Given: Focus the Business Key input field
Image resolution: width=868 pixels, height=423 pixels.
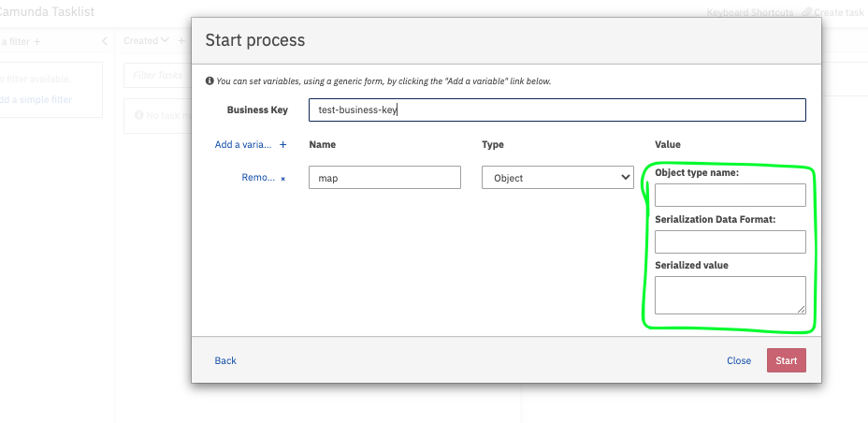Looking at the screenshot, I should click(557, 109).
